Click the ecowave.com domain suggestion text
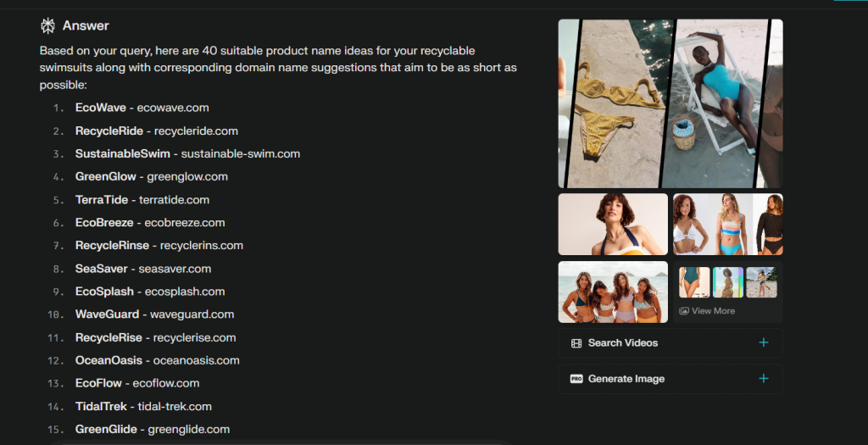 click(x=173, y=108)
